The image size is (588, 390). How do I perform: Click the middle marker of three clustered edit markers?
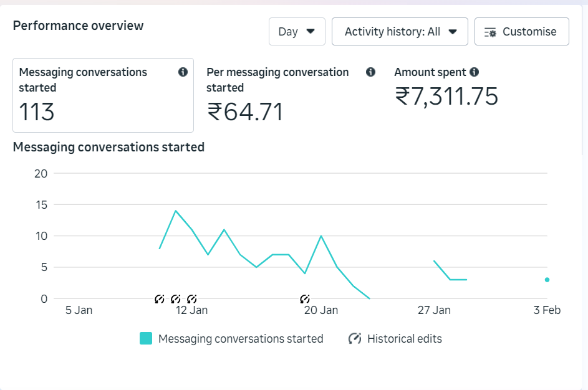(x=176, y=299)
